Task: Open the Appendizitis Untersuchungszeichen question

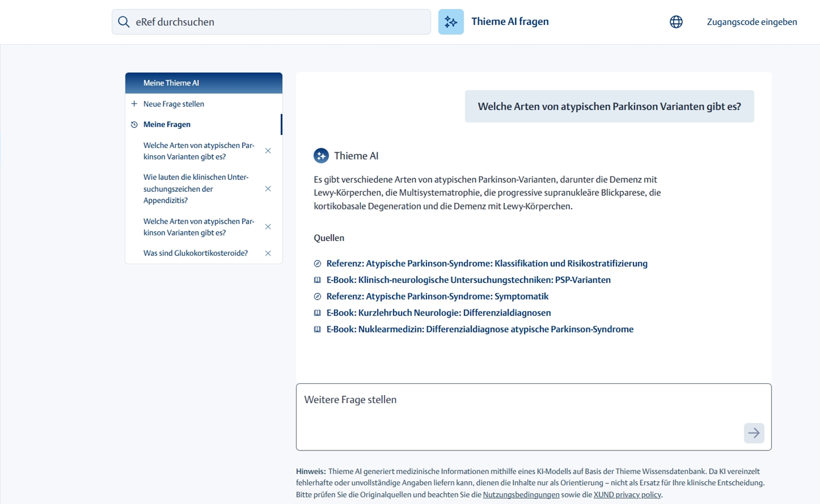Action: point(197,189)
